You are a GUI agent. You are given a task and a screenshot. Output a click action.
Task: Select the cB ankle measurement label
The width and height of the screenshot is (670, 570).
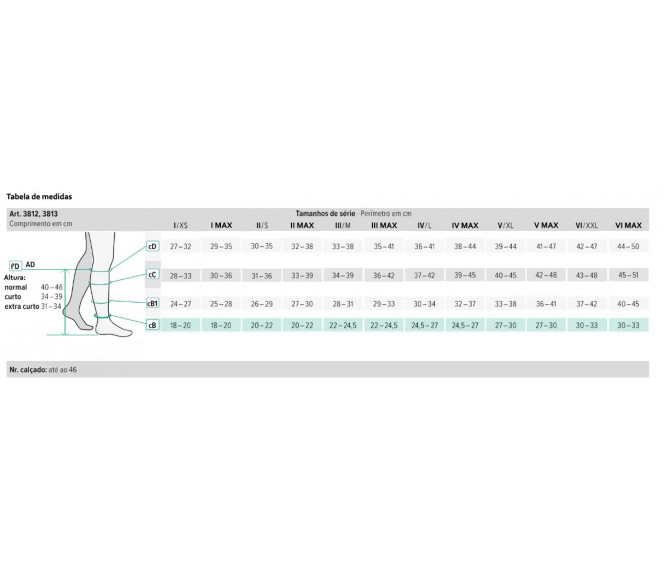(x=153, y=324)
